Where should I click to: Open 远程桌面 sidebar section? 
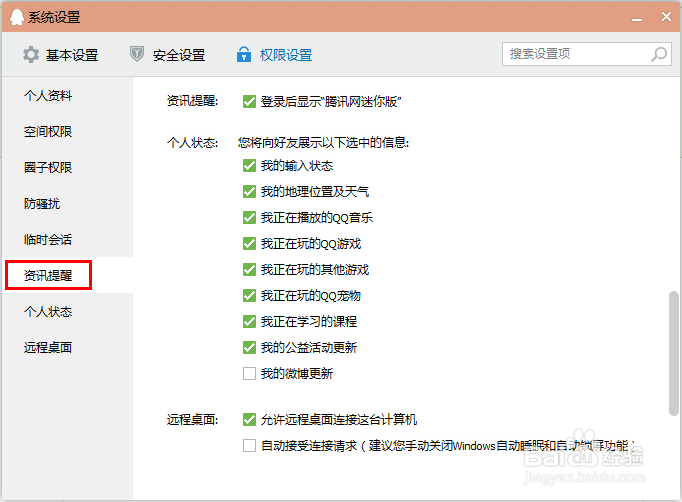tap(48, 348)
